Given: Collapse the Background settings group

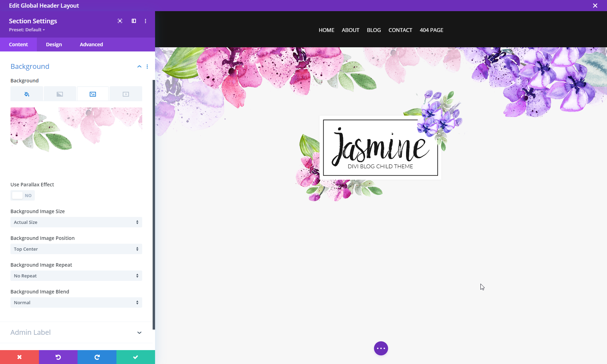Looking at the screenshot, I should click(139, 66).
